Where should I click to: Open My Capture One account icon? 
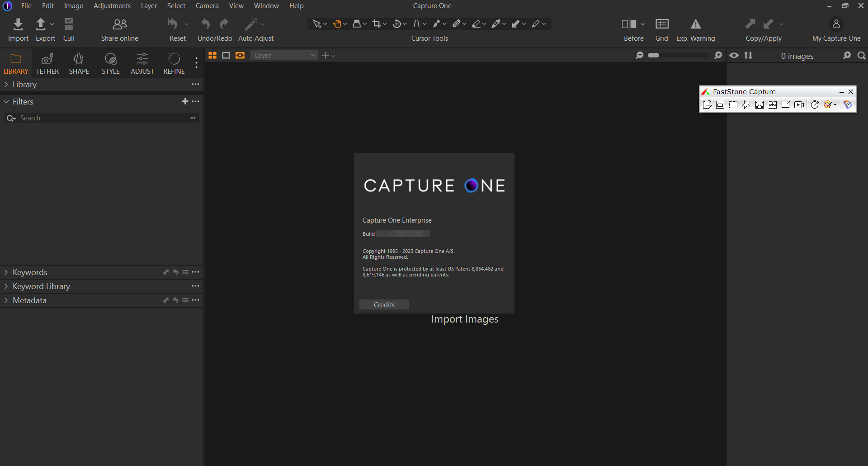pos(836,24)
